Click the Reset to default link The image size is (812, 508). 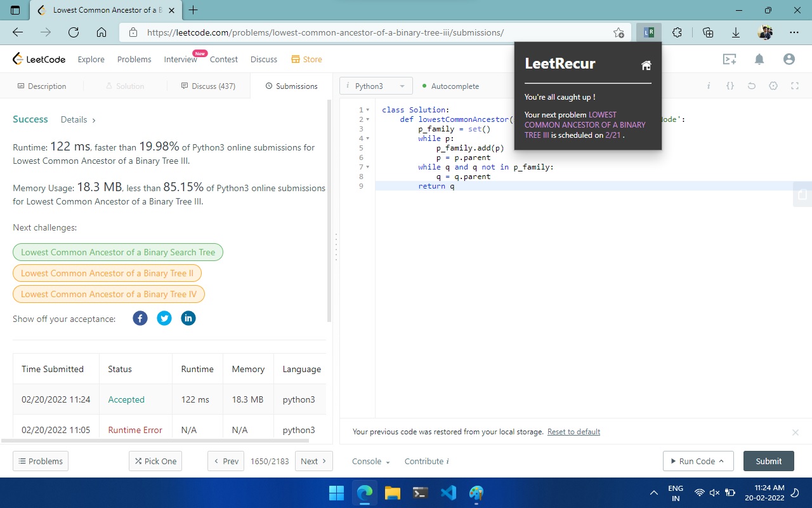pos(573,432)
